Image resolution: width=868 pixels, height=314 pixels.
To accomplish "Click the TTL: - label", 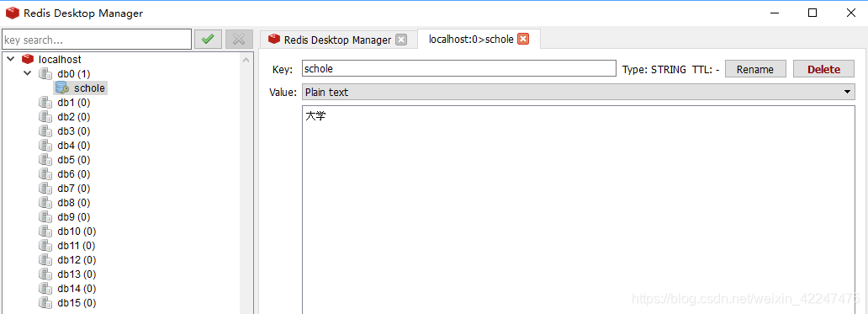I will (706, 69).
